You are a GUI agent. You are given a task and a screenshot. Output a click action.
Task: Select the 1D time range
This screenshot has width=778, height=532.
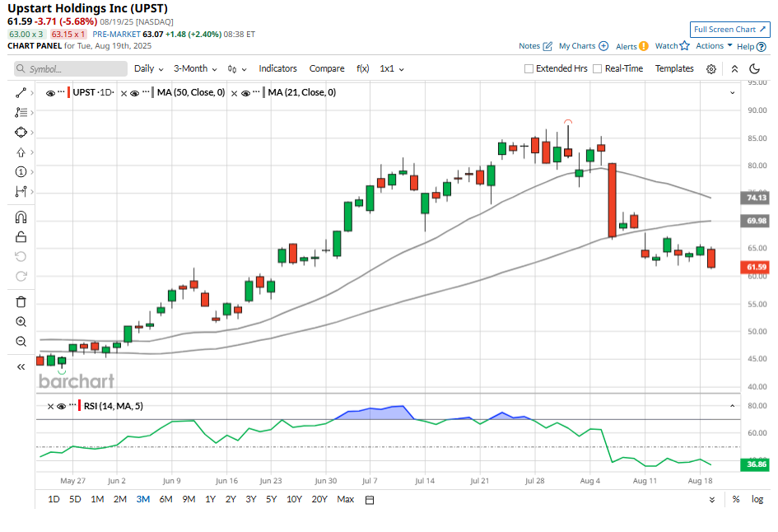tap(54, 499)
